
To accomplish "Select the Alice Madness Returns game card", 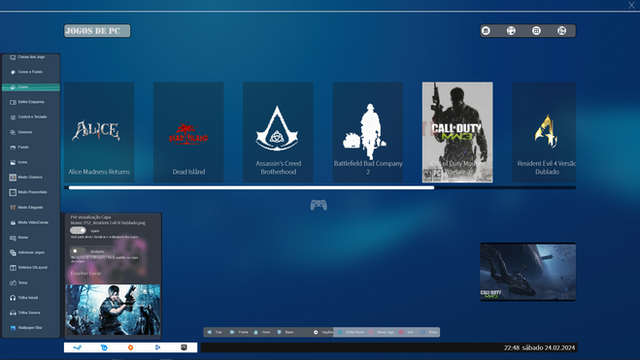I will 99,132.
